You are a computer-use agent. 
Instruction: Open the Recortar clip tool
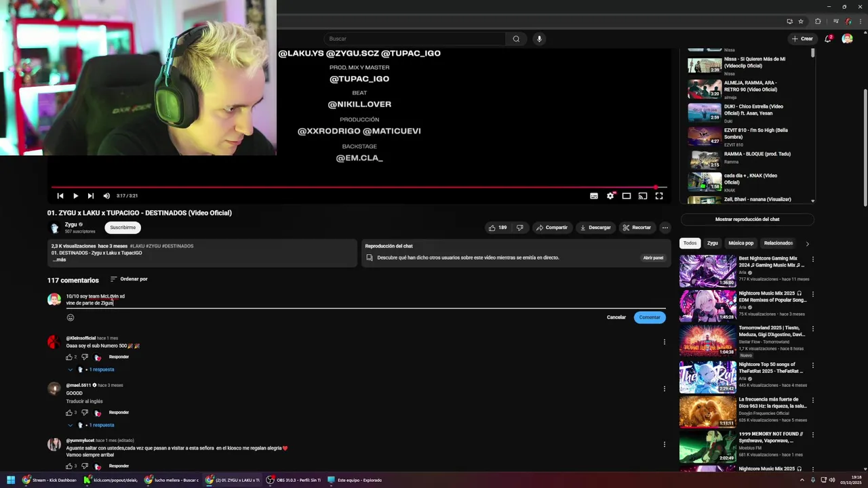(x=637, y=228)
